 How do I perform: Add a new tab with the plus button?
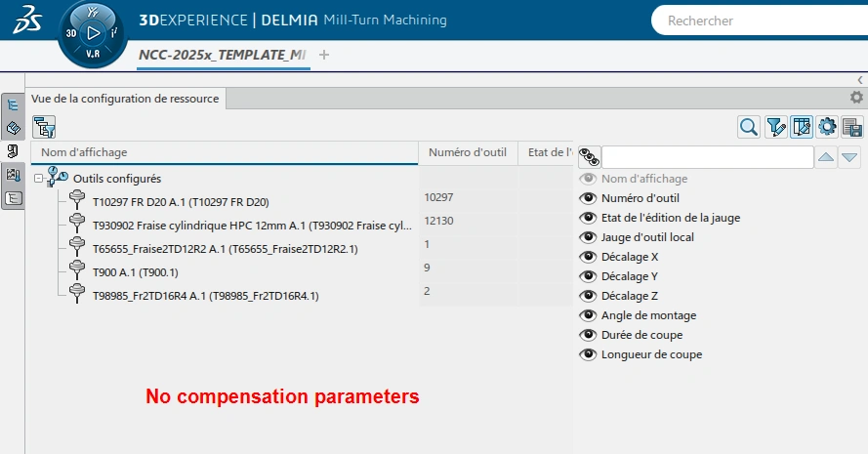tap(324, 55)
